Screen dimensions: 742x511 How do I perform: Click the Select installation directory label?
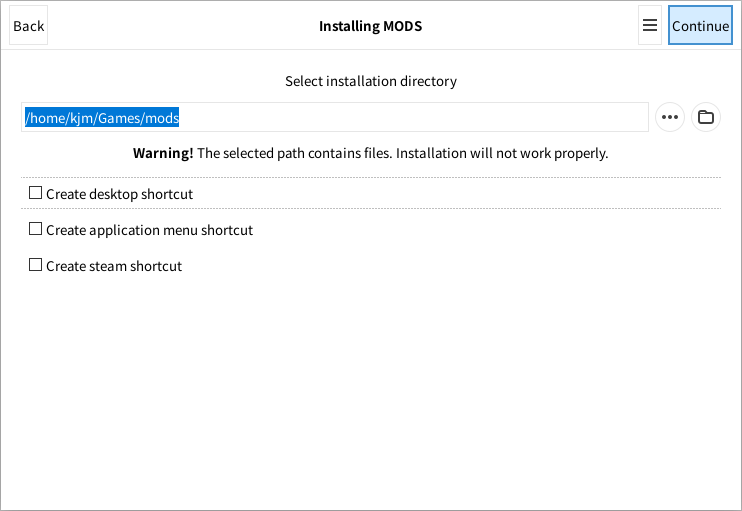click(371, 81)
